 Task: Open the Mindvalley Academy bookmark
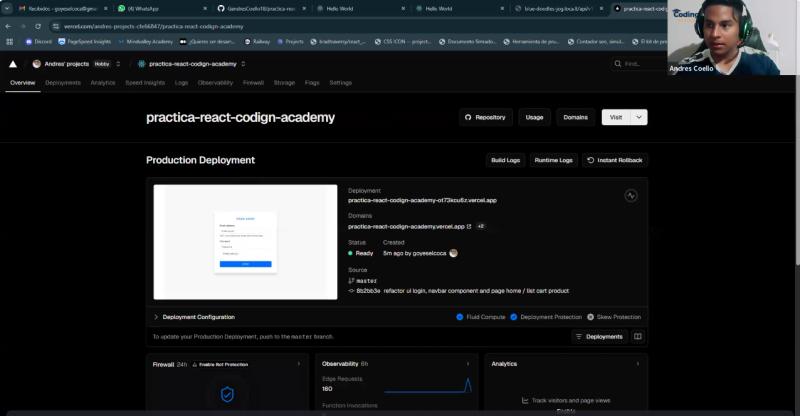coord(145,42)
